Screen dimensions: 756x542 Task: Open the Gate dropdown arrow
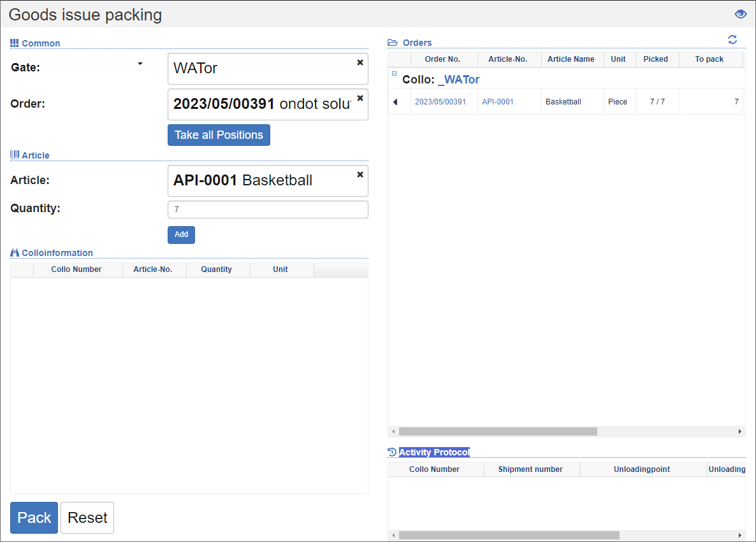(x=140, y=64)
